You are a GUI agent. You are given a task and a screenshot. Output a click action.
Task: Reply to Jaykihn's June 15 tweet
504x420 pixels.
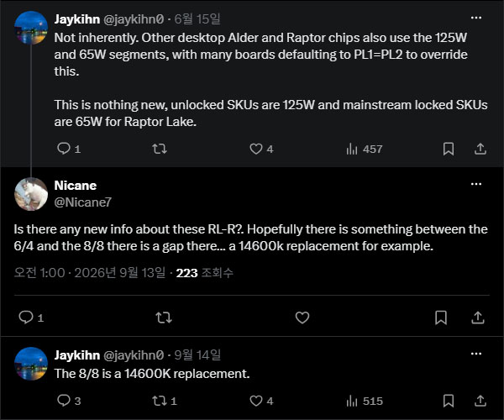tap(69, 149)
